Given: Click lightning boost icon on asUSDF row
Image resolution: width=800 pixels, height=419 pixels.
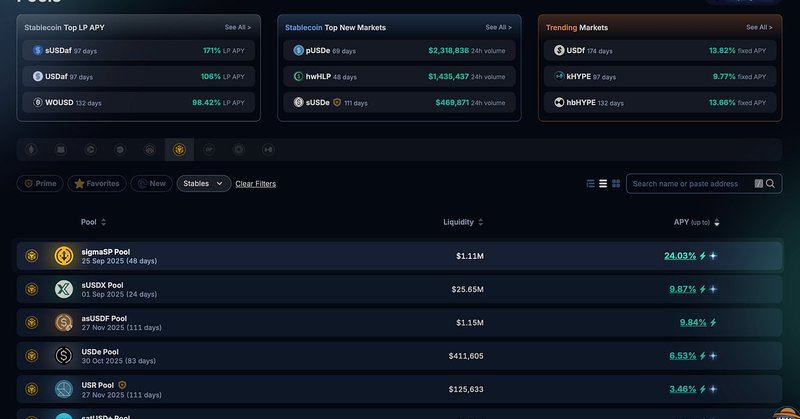Looking at the screenshot, I should [713, 323].
